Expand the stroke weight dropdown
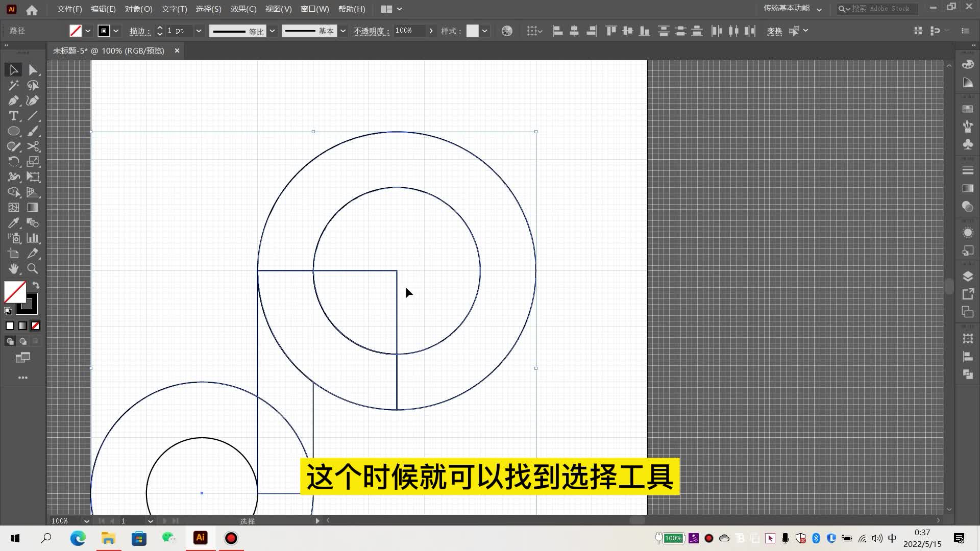Viewport: 980px width, 551px height. 199,31
